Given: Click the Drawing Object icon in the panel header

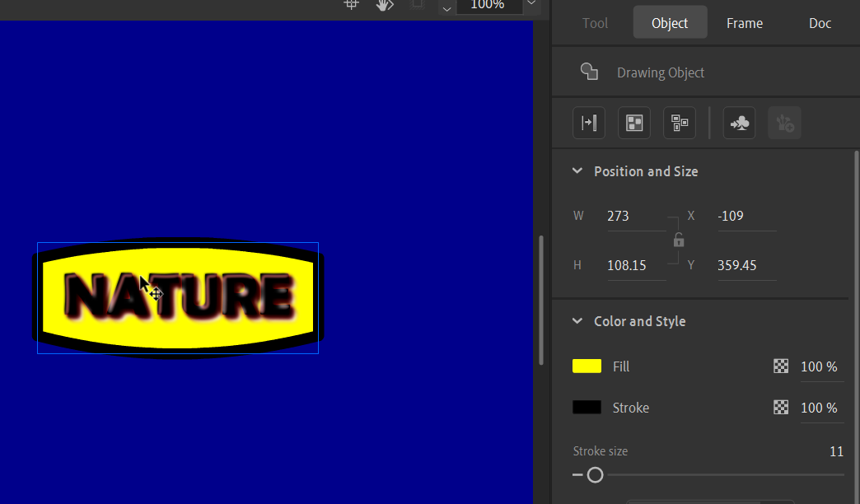Looking at the screenshot, I should tap(590, 72).
